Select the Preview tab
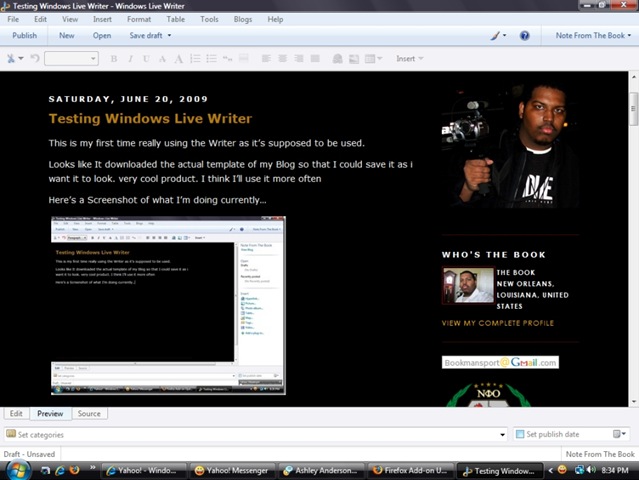This screenshot has height=480, width=639. [50, 414]
